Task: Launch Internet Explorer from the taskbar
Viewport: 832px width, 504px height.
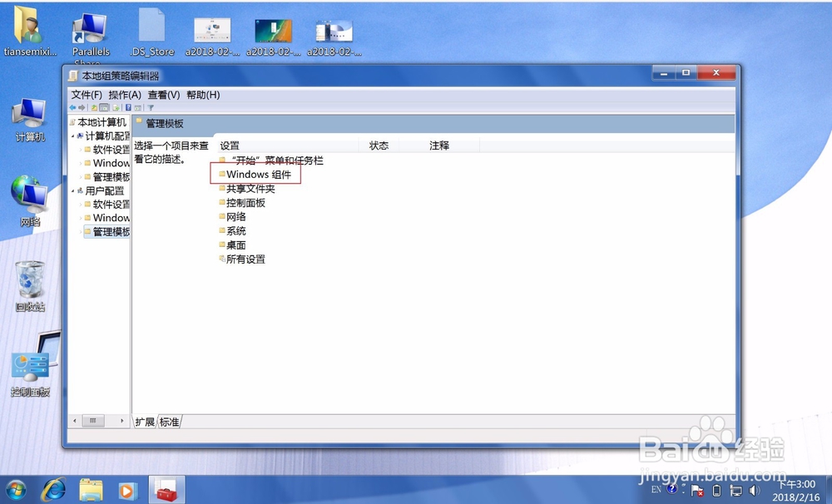Action: [x=54, y=490]
